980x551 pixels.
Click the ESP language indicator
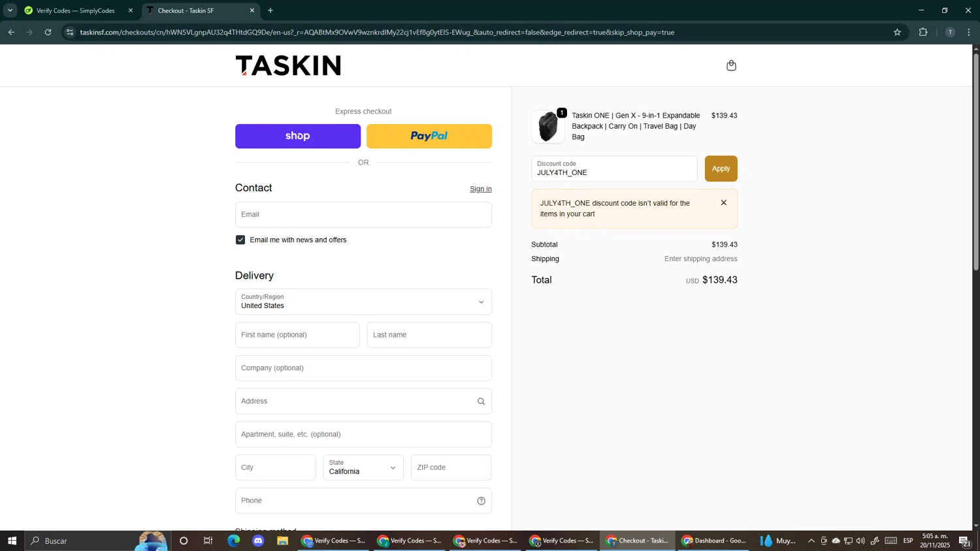click(x=908, y=541)
